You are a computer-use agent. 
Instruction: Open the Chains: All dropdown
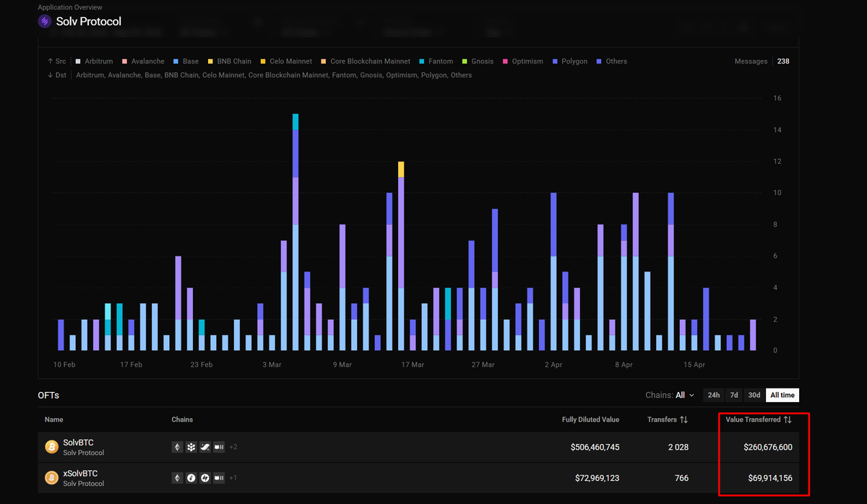(670, 395)
